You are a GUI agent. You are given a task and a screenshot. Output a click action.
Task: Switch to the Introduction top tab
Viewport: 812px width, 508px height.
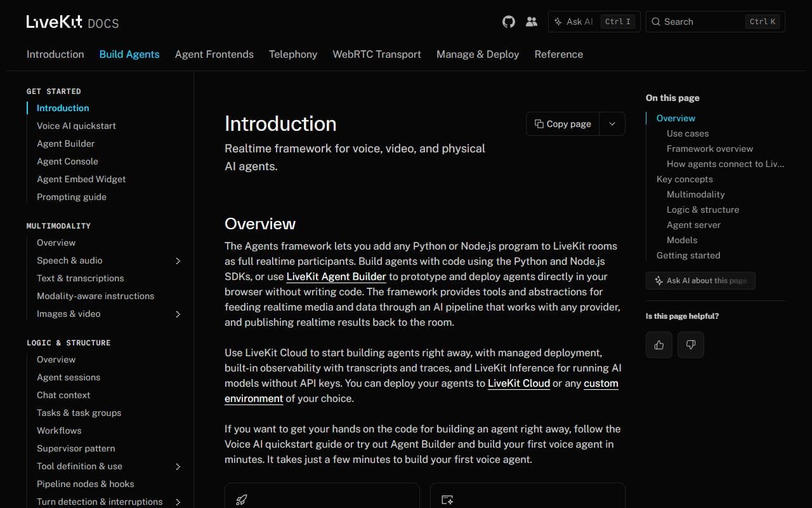click(55, 54)
